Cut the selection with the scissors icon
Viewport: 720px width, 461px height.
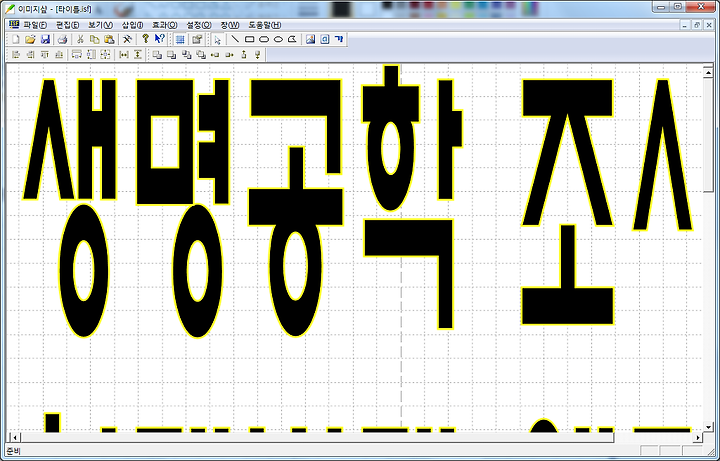point(80,39)
